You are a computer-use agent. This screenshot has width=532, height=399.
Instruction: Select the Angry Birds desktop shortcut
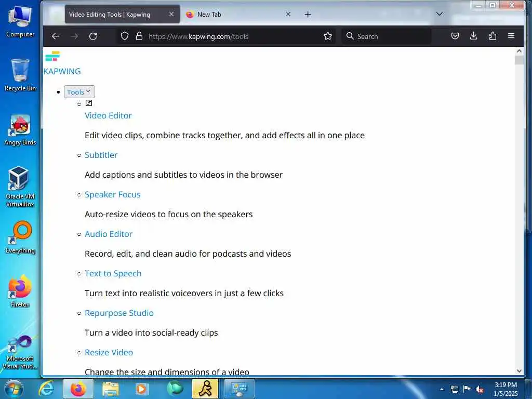(x=20, y=130)
